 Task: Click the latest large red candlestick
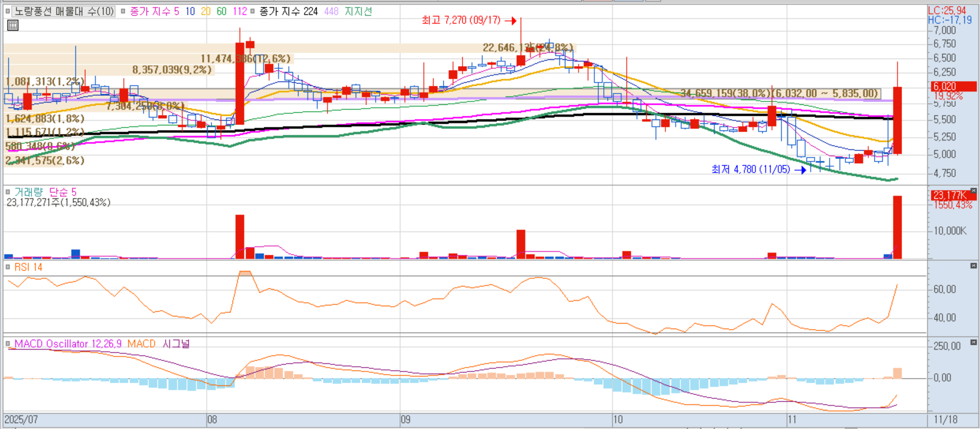897,120
